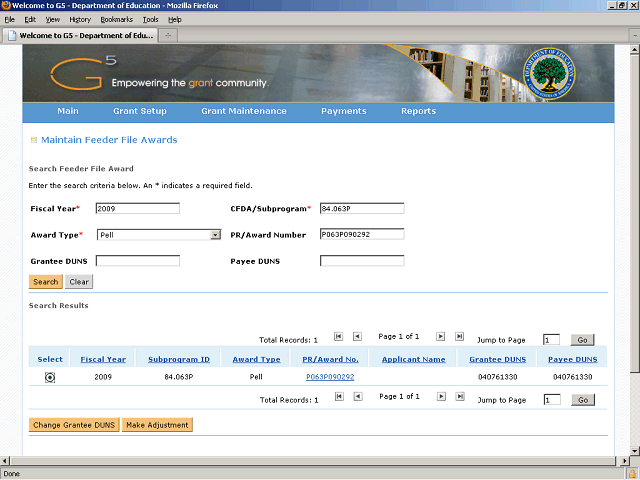Click the bottom Jump to Page field

[552, 400]
